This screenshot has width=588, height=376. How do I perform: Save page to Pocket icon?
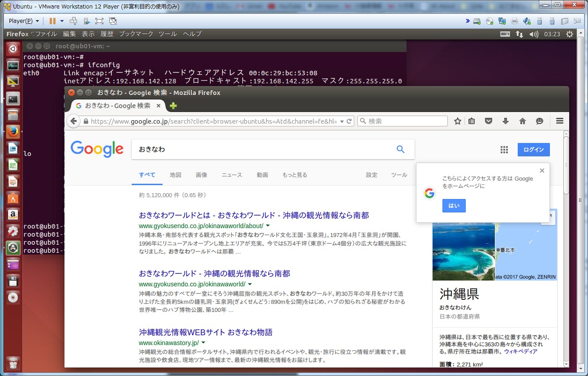[489, 121]
